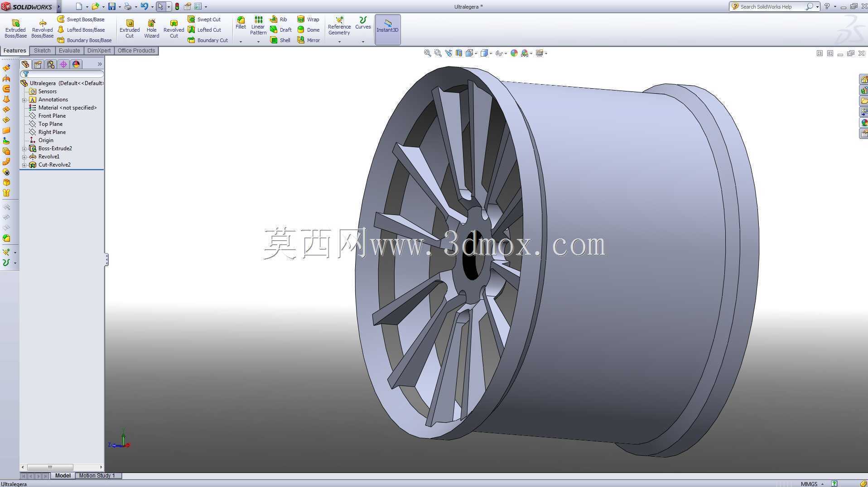Start an Extruded Cut
Screen dimensions: 868x487
(130, 29)
